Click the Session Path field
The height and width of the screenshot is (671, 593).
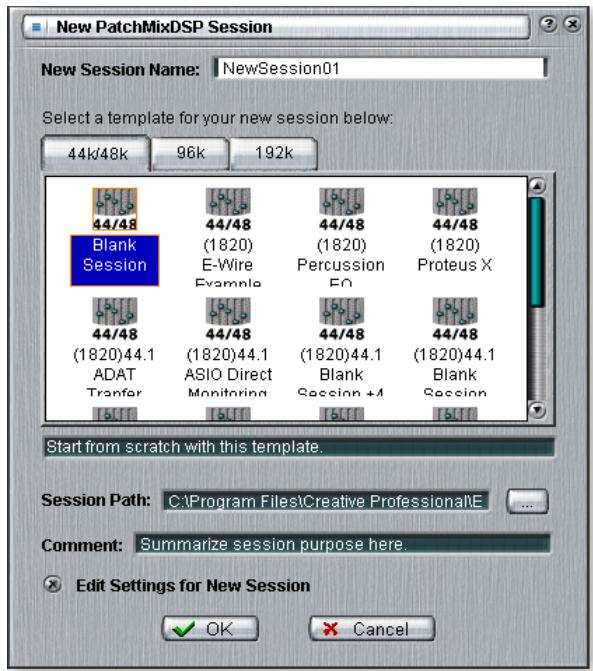(326, 501)
